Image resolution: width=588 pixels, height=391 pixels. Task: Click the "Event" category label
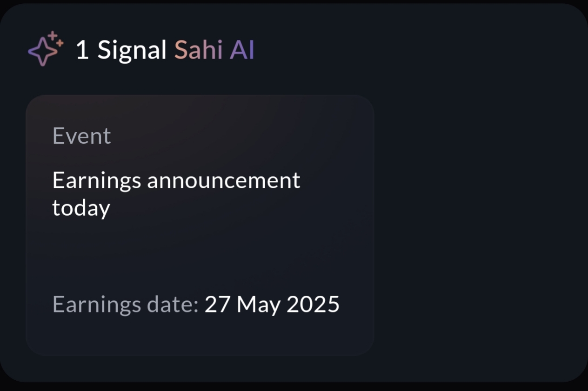point(82,136)
